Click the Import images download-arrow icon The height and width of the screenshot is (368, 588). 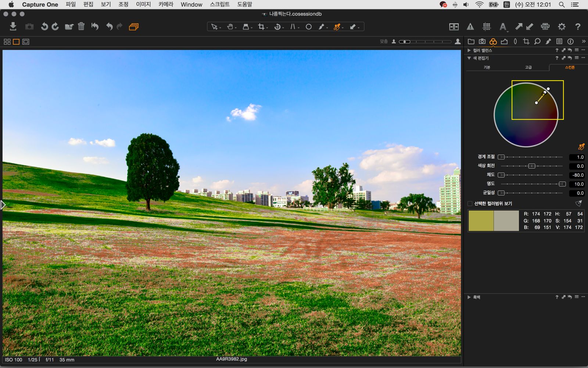[13, 26]
